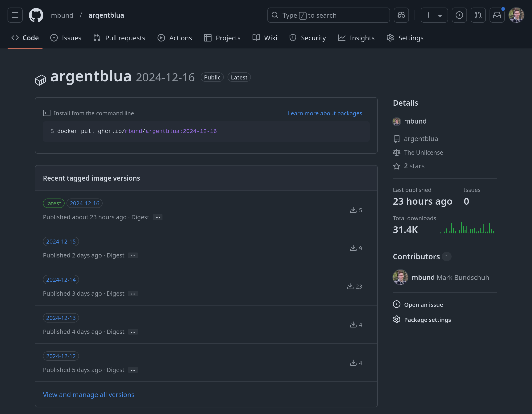The image size is (532, 414).
Task: Open mbund owner in Details sidebar
Action: [415, 121]
